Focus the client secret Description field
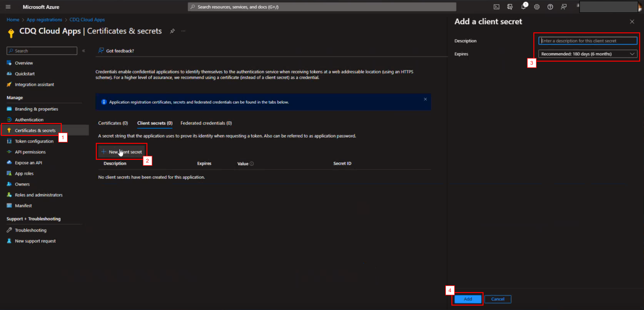Image resolution: width=644 pixels, height=310 pixels. [x=588, y=41]
